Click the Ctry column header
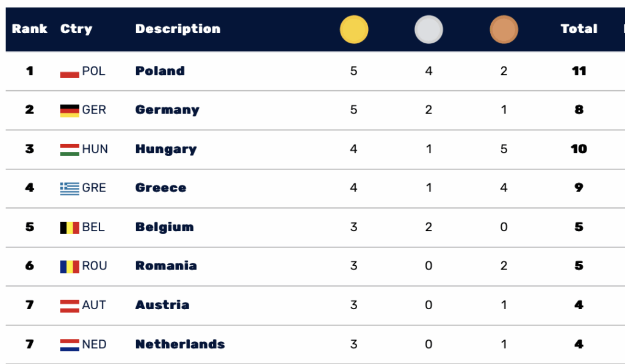The width and height of the screenshot is (625, 364). tap(76, 29)
